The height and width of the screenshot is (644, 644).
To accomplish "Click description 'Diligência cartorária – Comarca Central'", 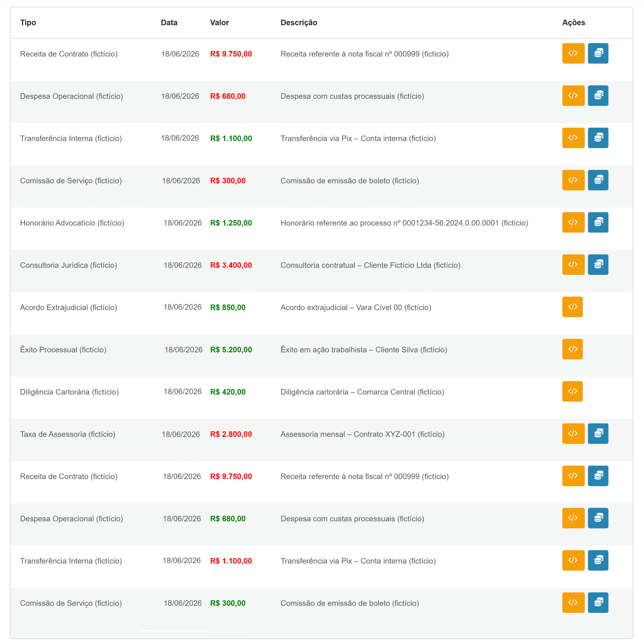I will pos(348,392).
